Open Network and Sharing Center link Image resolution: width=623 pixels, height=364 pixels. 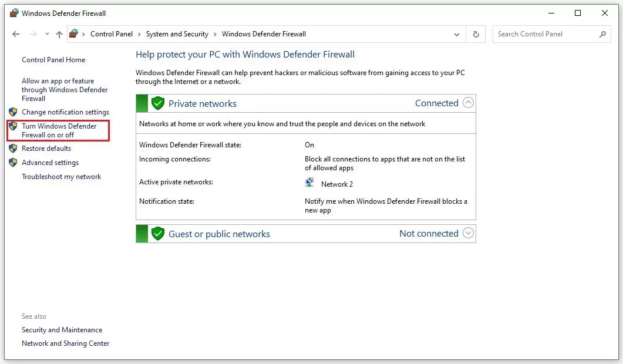coord(65,343)
